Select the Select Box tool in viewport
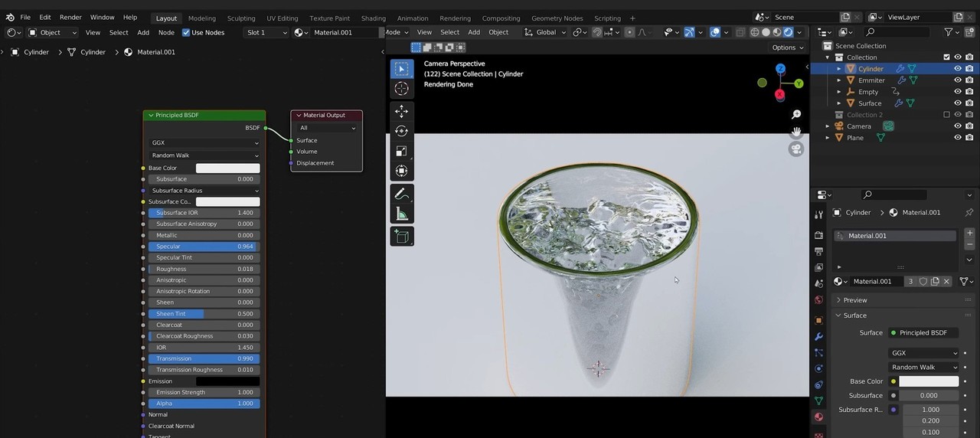 click(401, 69)
